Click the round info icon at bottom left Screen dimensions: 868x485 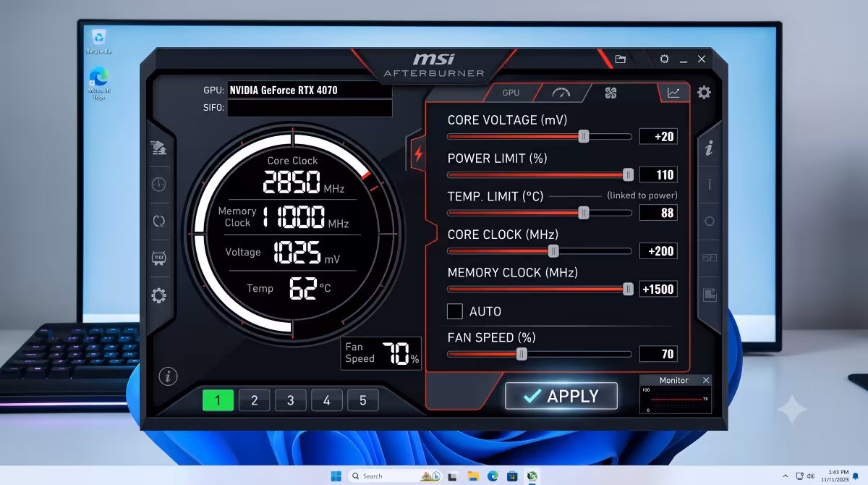168,376
